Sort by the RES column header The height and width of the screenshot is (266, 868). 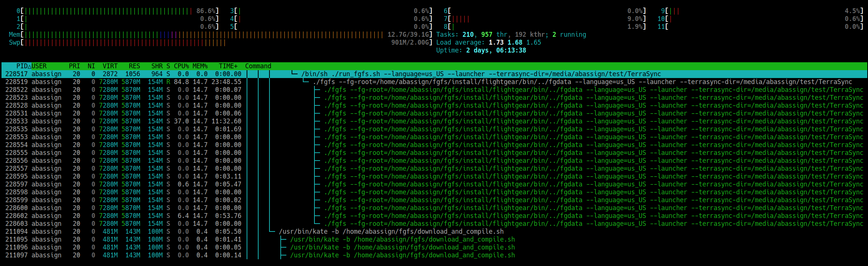tap(135, 66)
